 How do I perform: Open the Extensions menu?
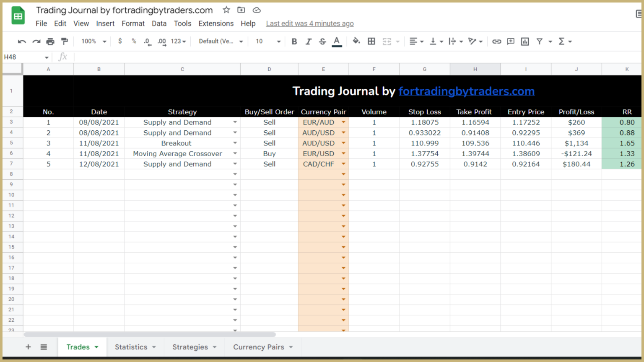216,23
